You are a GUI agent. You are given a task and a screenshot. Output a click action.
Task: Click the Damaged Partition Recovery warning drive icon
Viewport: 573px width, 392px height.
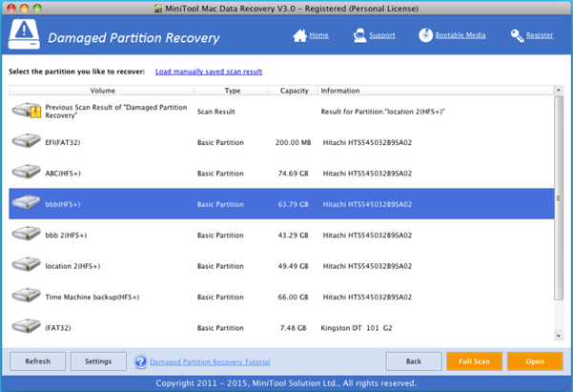pos(24,34)
